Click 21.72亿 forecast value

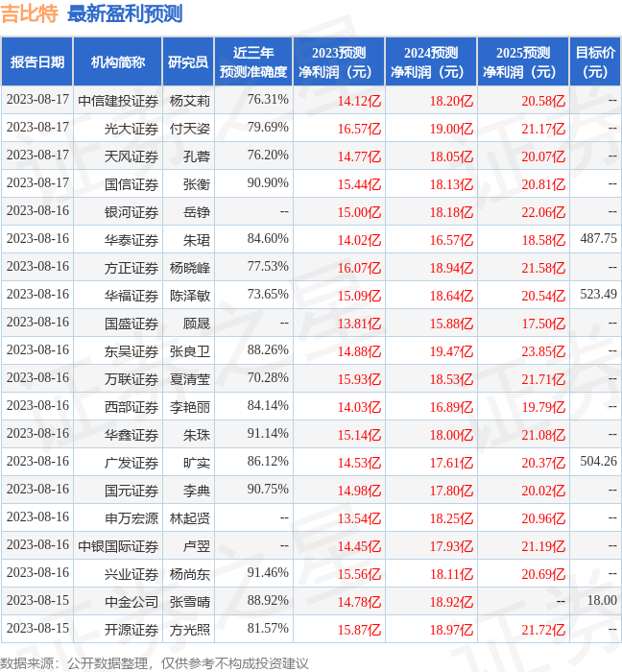tap(543, 631)
